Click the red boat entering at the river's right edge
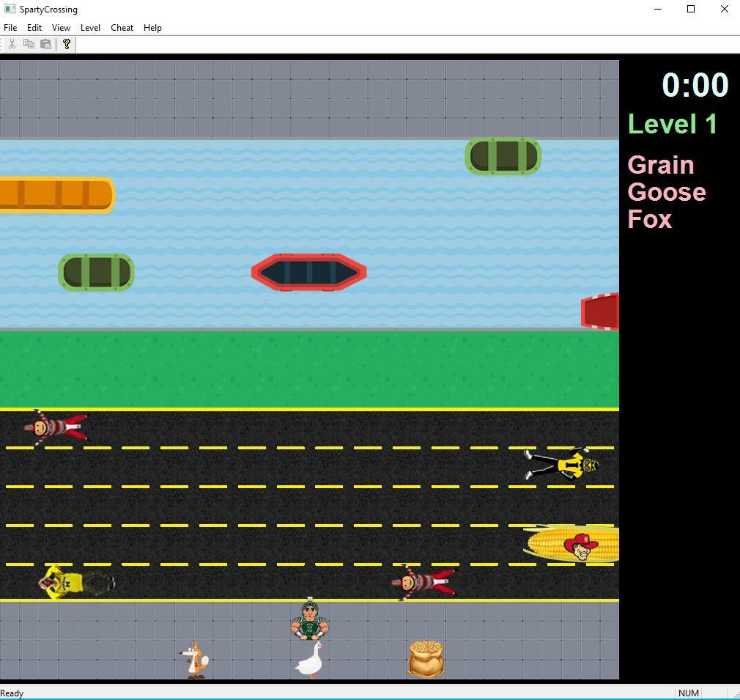 click(x=600, y=311)
